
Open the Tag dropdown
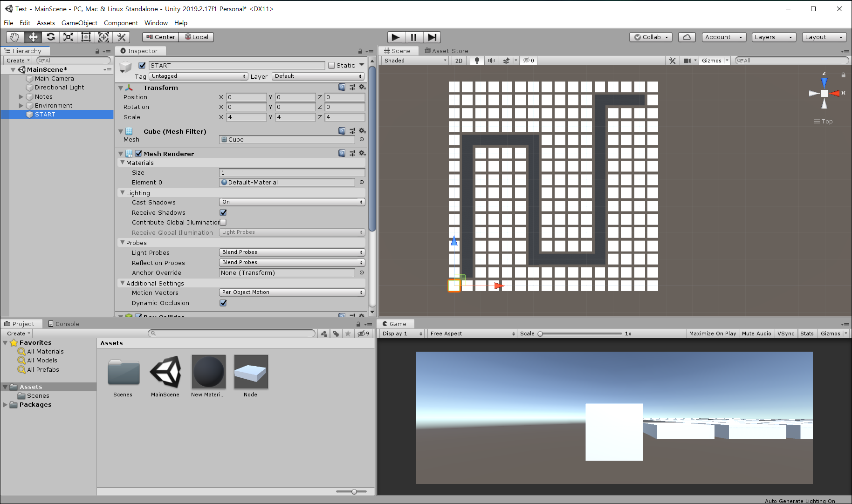[x=198, y=76]
